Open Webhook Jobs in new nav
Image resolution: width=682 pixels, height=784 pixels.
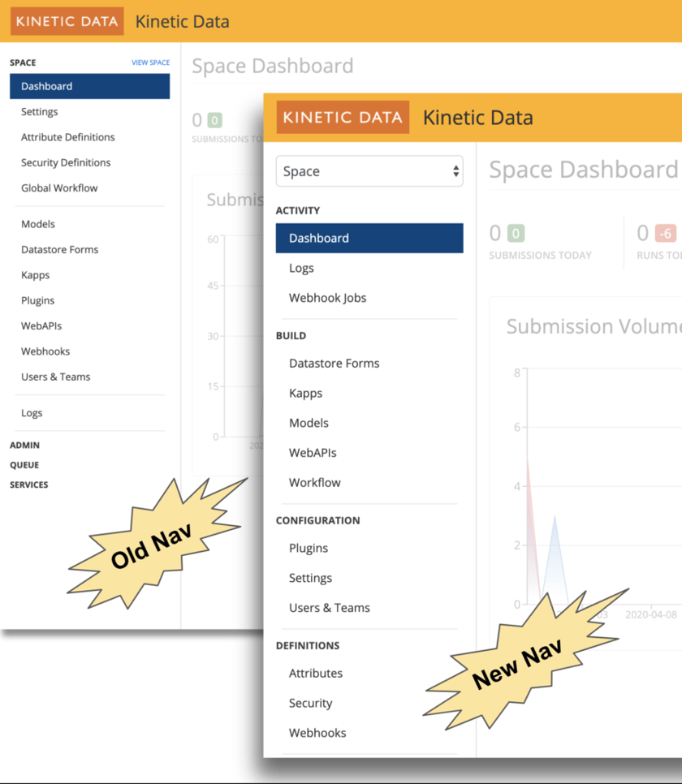coord(328,298)
